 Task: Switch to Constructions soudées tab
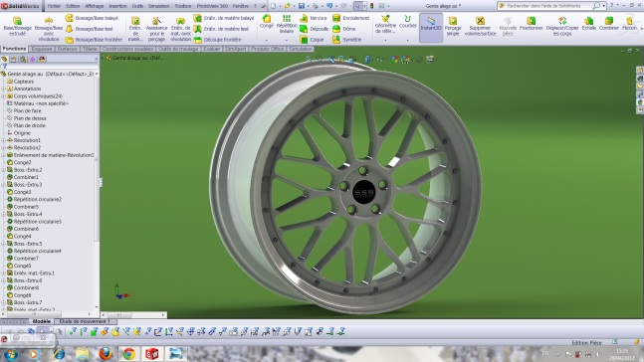127,49
